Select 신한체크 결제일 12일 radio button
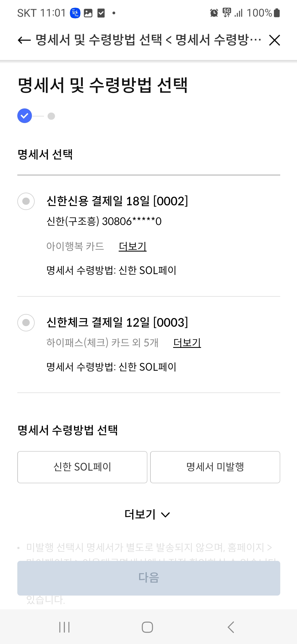This screenshot has width=297, height=644. [x=26, y=322]
